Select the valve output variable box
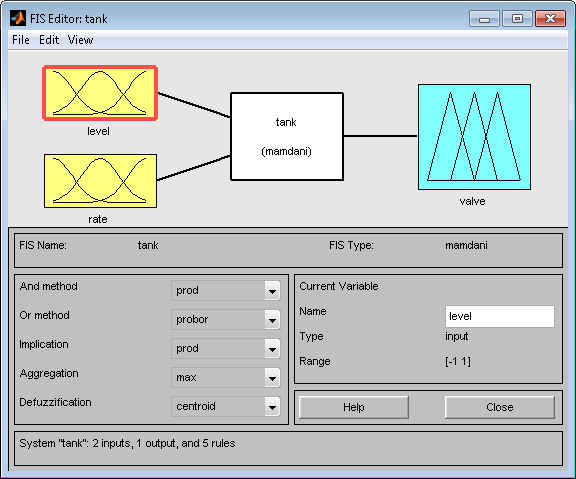576x479 pixels. click(474, 137)
